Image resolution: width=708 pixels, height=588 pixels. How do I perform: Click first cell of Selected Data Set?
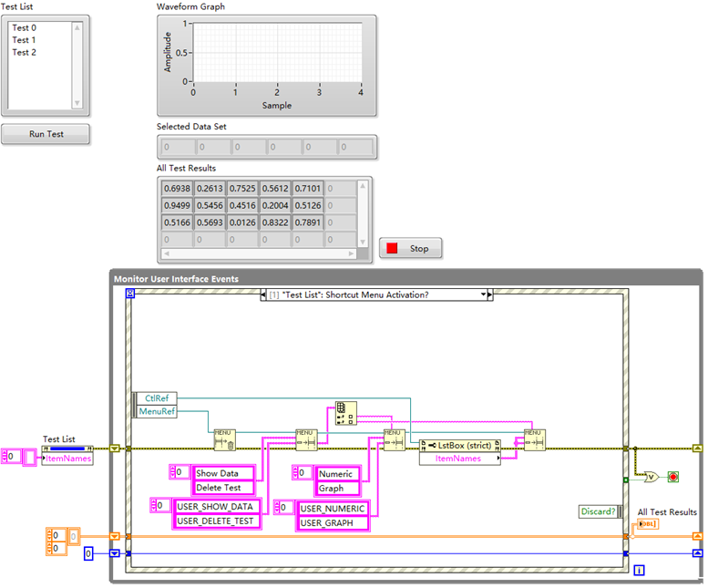point(179,147)
